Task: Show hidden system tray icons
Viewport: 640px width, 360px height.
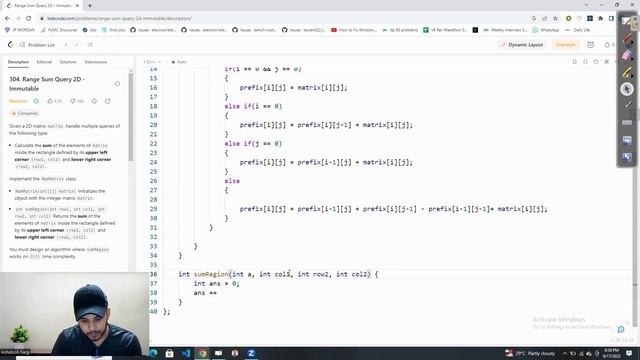Action: point(565,353)
